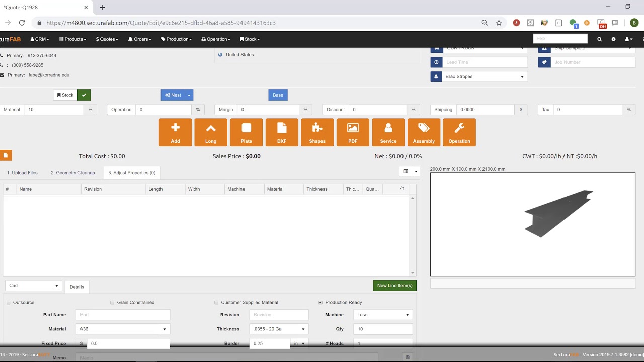Uncheck the Production Ready checkbox
Viewport: 644px width, 362px height.
pyautogui.click(x=320, y=303)
